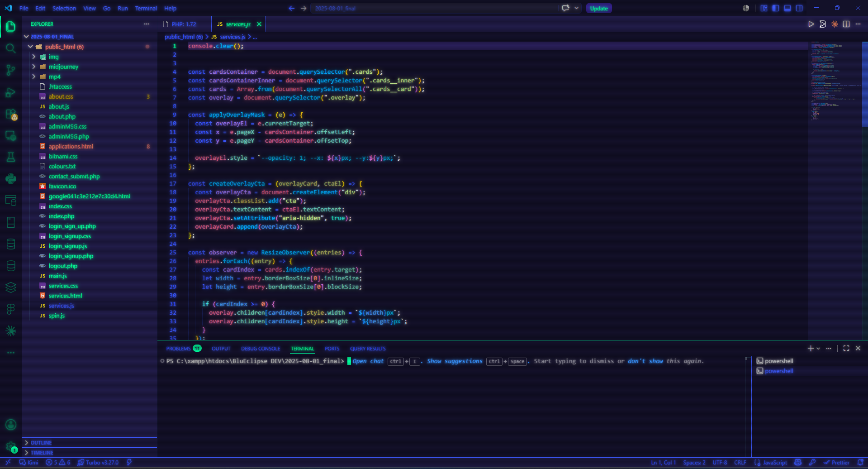Viewport: 868px width, 469px height.
Task: Open the Accounts menu
Action: point(10,425)
